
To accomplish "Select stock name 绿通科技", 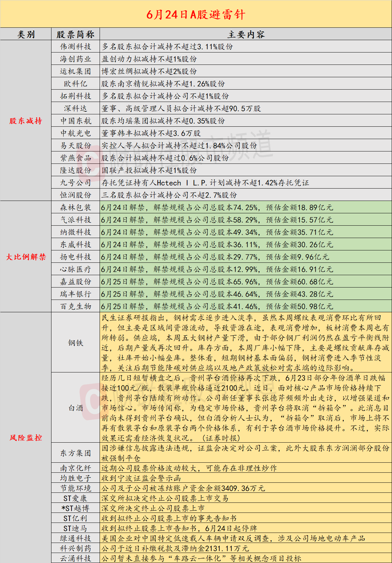I will coord(76,538).
